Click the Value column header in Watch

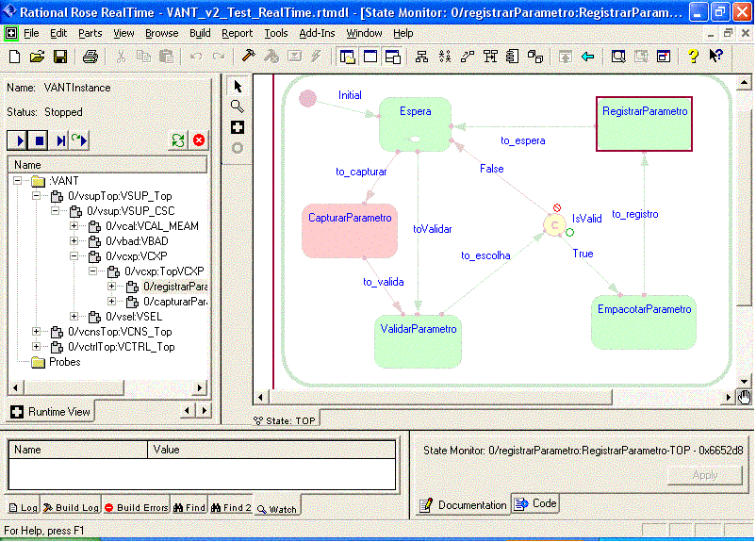click(271, 450)
